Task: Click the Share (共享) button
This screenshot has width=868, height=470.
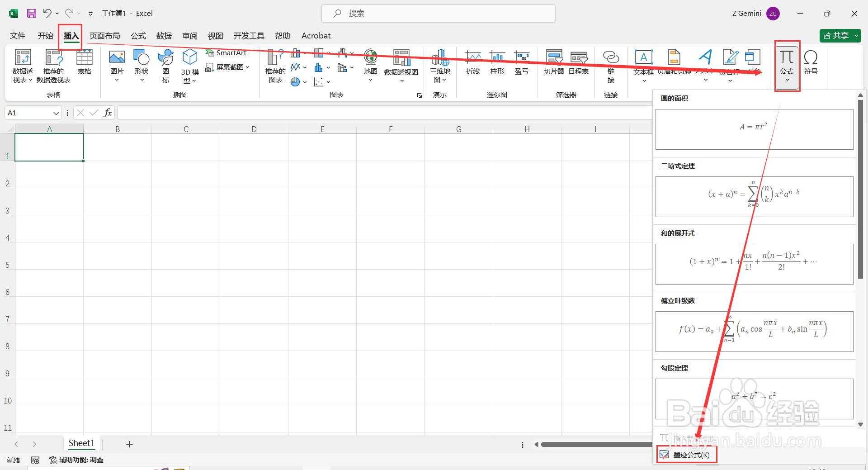Action: click(x=836, y=36)
